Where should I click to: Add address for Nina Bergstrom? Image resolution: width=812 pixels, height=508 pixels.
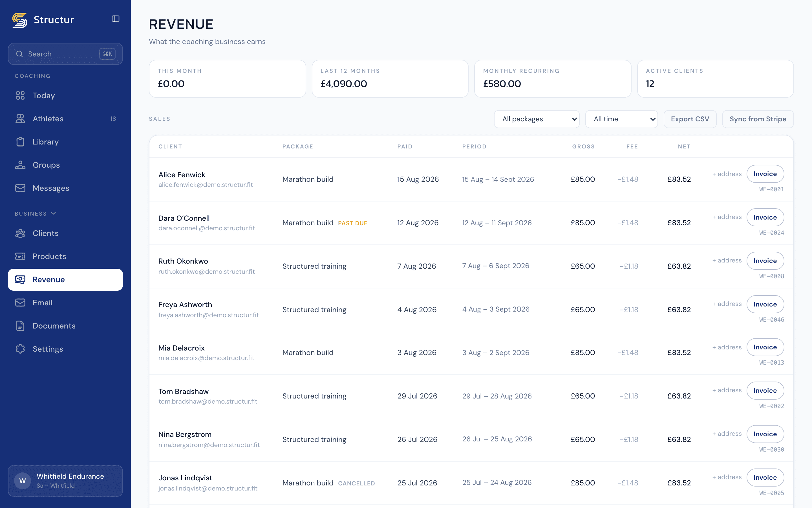pyautogui.click(x=727, y=434)
